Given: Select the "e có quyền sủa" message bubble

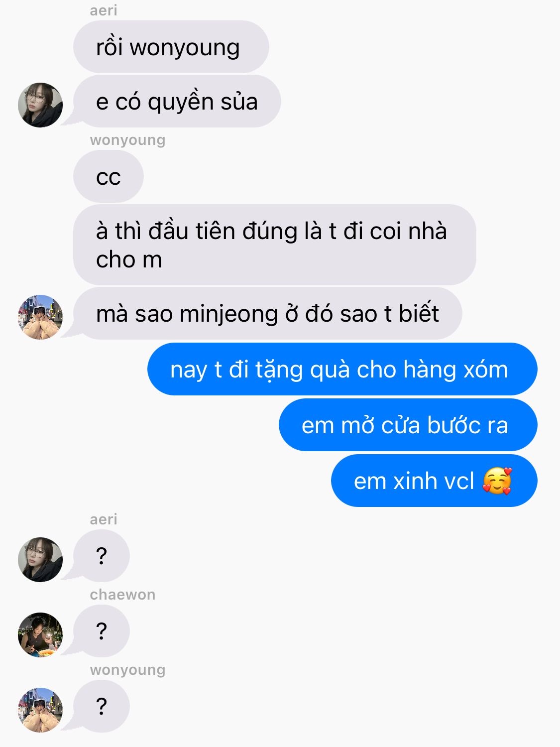Looking at the screenshot, I should (177, 102).
